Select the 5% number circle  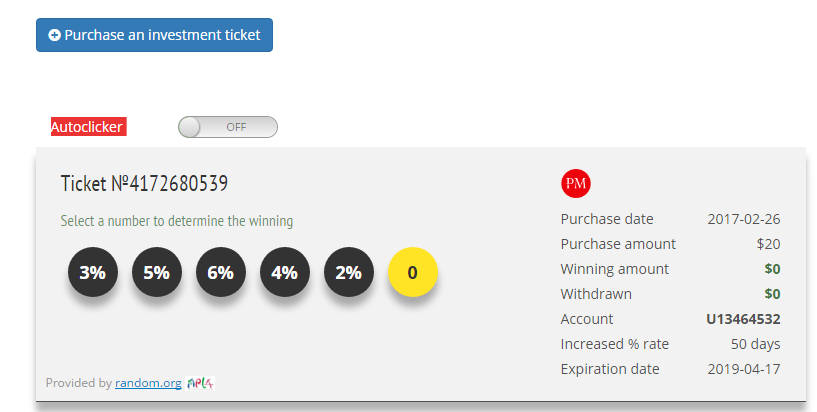pyautogui.click(x=157, y=272)
